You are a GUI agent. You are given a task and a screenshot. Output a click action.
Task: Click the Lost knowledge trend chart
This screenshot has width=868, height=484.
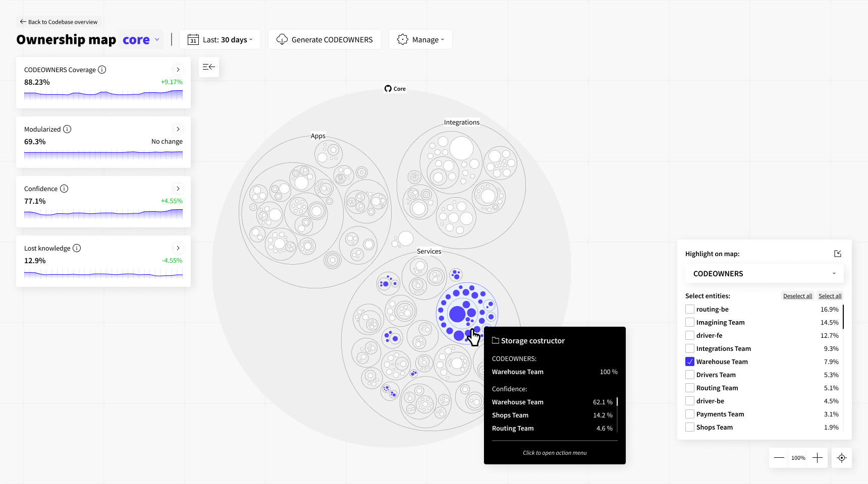[103, 274]
